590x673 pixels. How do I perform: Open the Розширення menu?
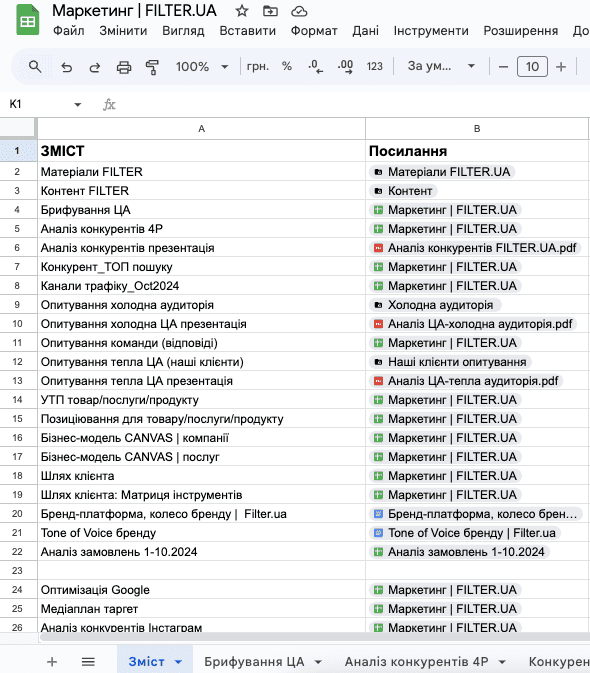pos(521,31)
